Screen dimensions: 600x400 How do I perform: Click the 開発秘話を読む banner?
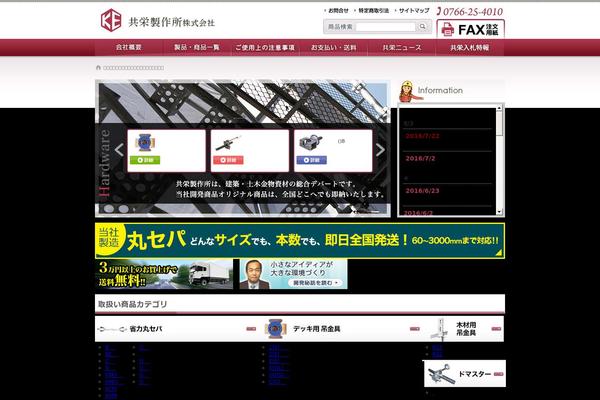point(293,274)
